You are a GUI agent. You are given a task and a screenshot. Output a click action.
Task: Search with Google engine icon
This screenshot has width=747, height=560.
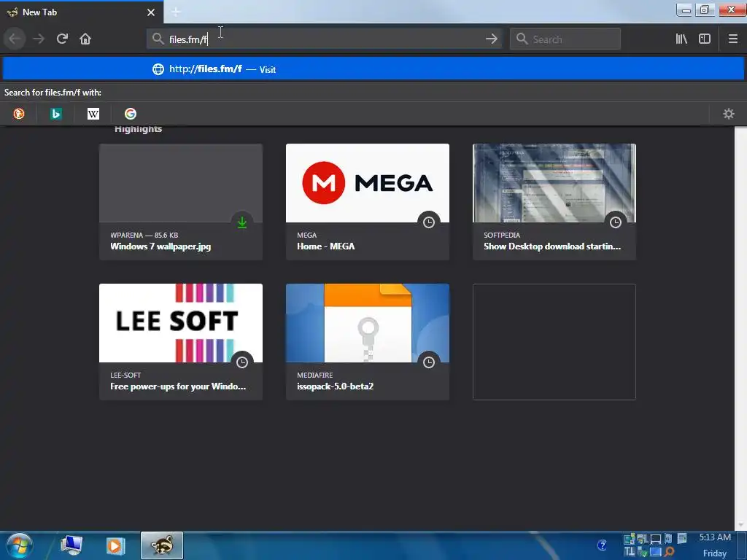click(x=131, y=114)
